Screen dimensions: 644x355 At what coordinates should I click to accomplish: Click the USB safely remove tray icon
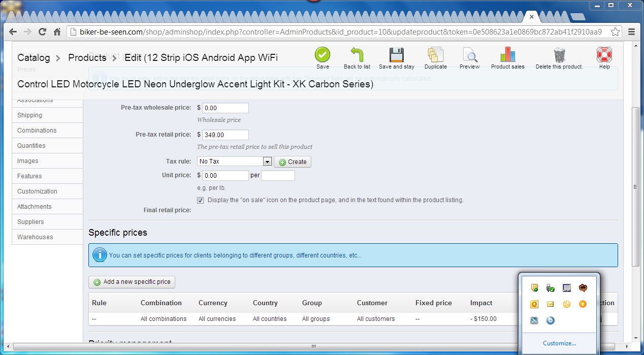pos(551,288)
